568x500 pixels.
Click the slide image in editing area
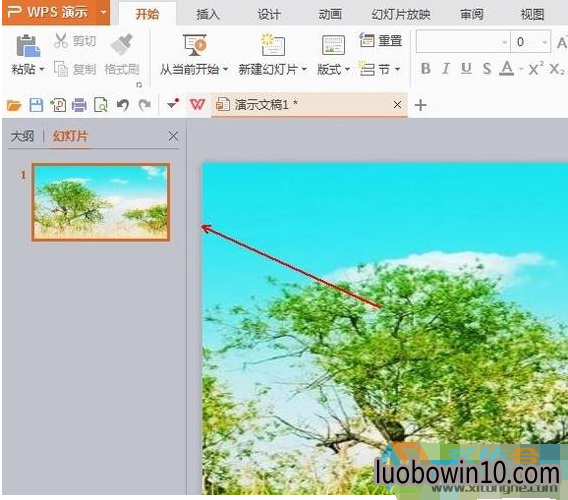point(385,328)
